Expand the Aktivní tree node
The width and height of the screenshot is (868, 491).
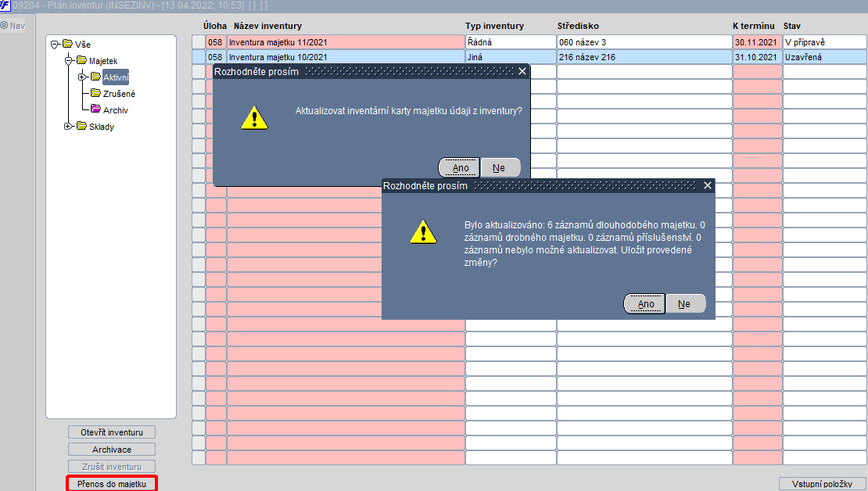[x=82, y=77]
